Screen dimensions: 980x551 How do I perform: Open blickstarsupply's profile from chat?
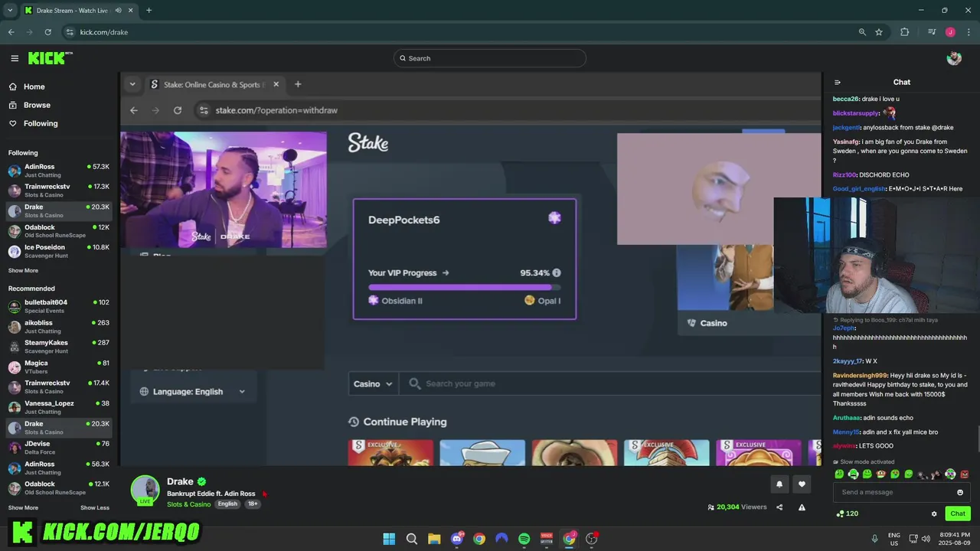tap(856, 113)
